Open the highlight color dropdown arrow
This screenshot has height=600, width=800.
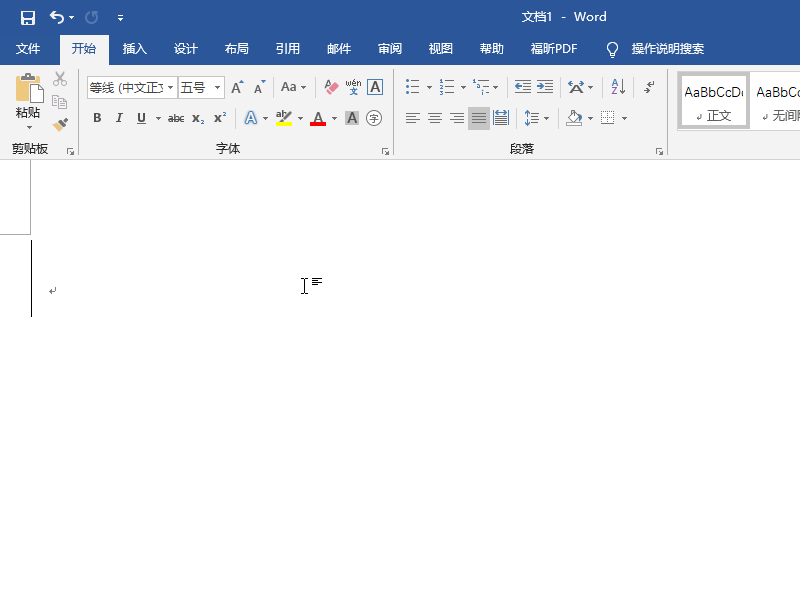301,118
